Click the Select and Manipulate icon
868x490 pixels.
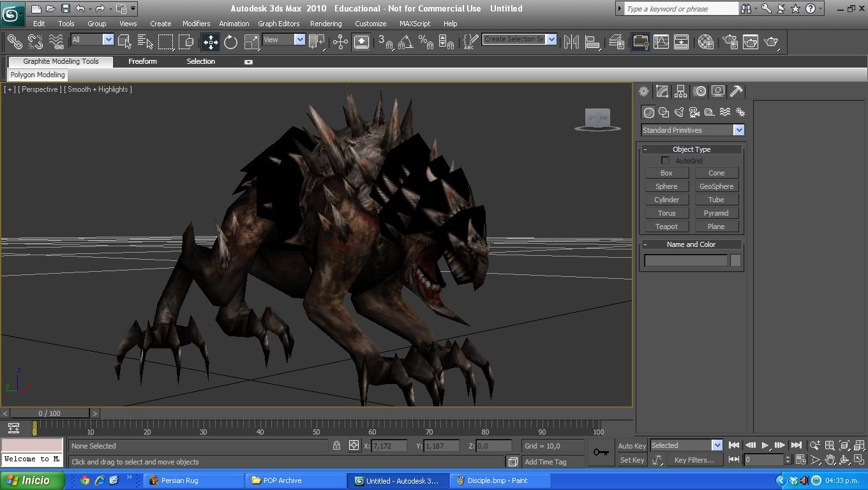coord(340,42)
